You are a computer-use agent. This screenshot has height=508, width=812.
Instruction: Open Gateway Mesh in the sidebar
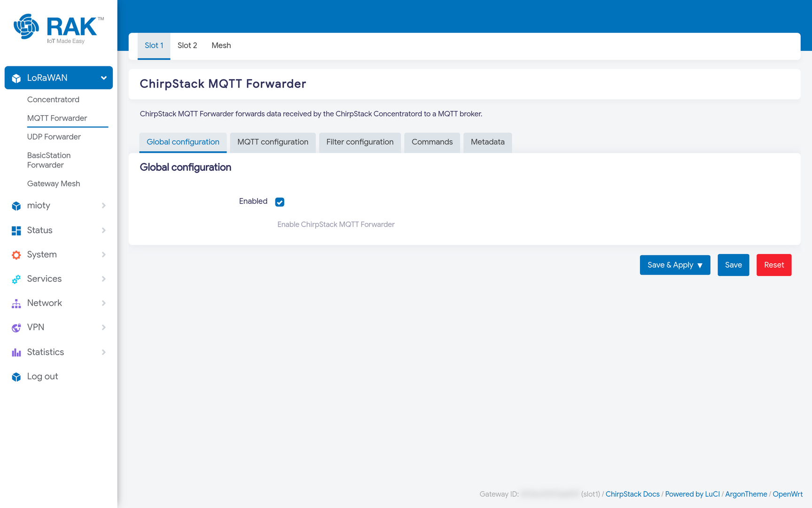point(54,183)
